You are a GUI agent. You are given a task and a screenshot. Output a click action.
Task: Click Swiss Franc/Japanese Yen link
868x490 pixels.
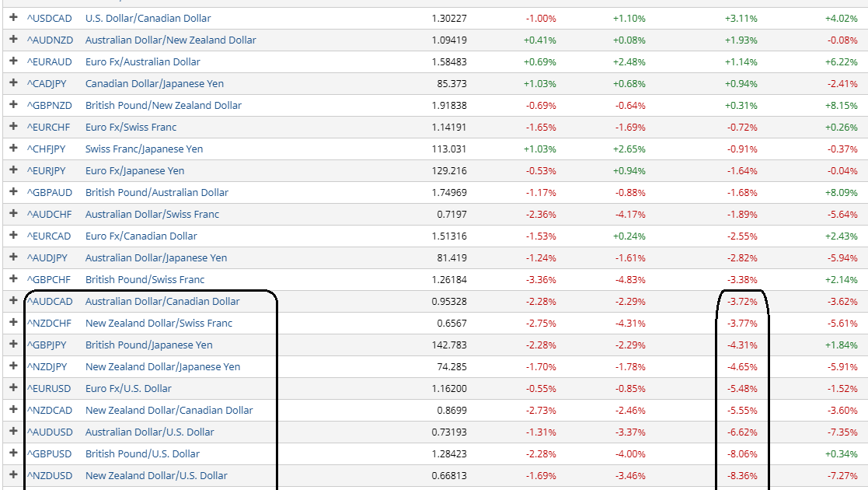tap(145, 149)
